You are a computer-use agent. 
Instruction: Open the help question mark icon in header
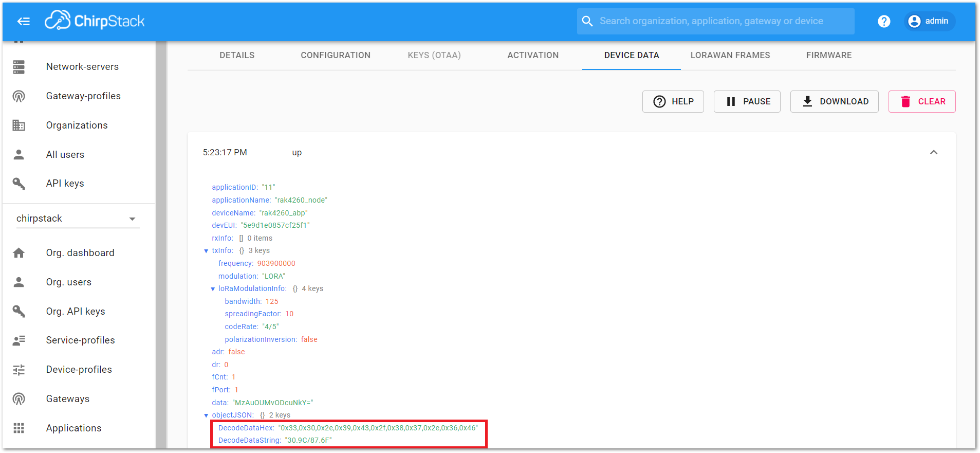[884, 21]
